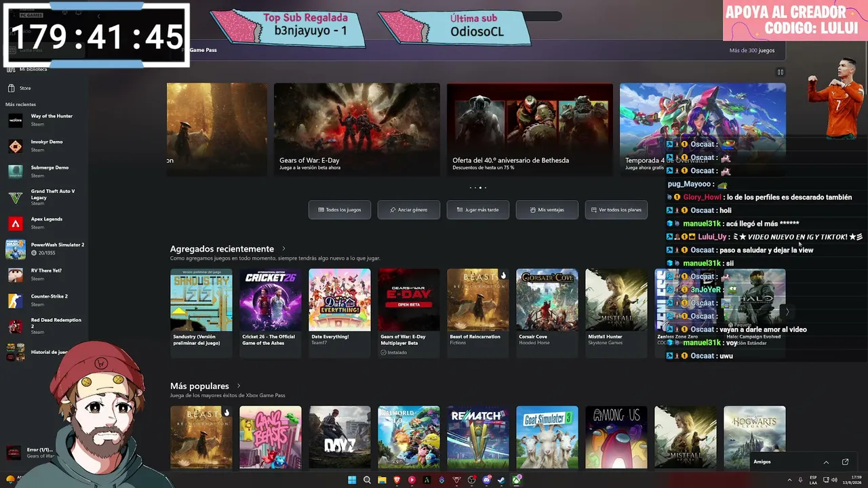Switch to Steam in the taskbar

pyautogui.click(x=501, y=480)
